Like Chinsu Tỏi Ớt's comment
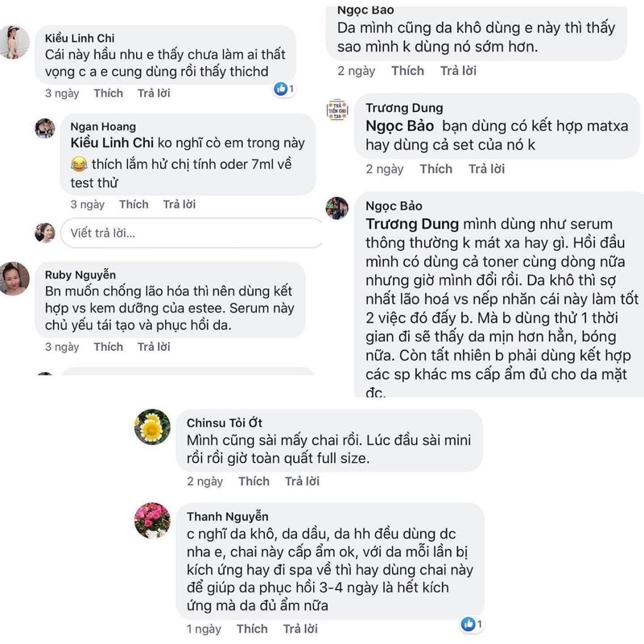The width and height of the screenshot is (644, 644). [x=254, y=481]
